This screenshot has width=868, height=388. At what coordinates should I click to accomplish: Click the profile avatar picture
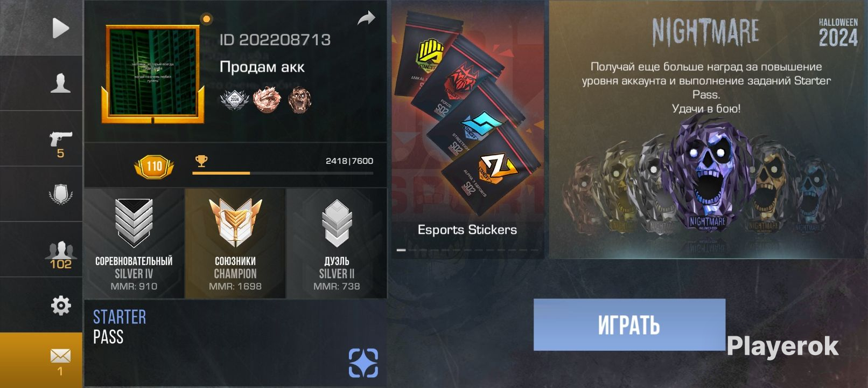tap(153, 74)
